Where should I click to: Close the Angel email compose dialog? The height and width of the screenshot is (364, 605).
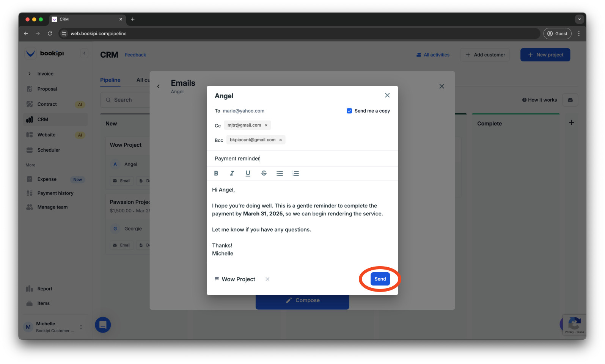pyautogui.click(x=387, y=95)
